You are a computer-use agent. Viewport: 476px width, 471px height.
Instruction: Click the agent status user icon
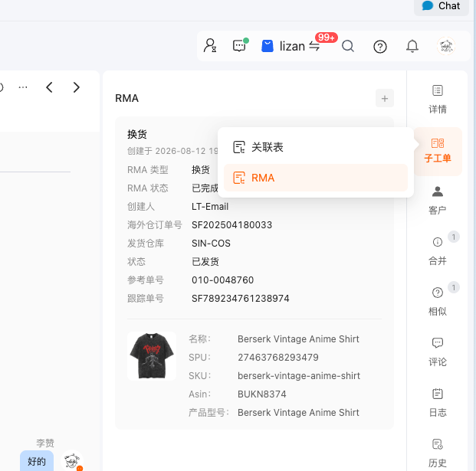tap(210, 46)
